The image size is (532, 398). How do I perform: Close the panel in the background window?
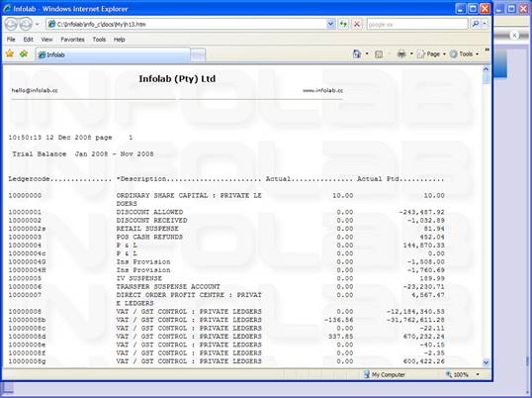(x=514, y=35)
